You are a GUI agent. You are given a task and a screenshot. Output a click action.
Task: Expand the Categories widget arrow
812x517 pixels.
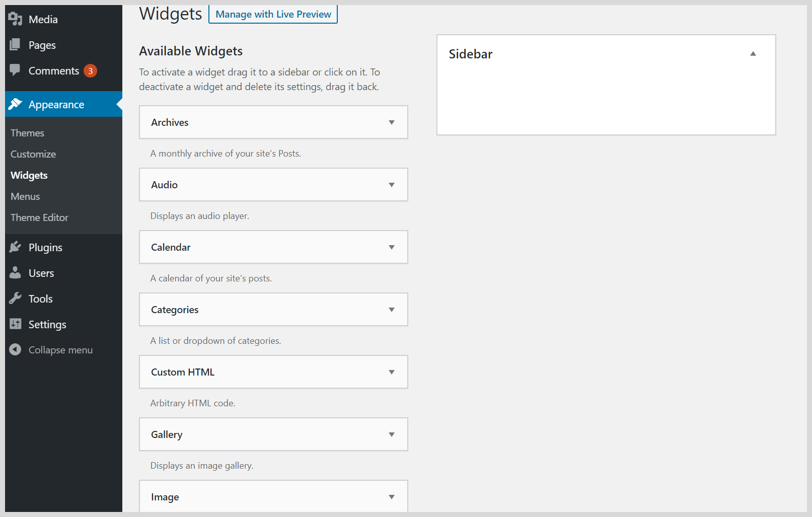coord(392,310)
